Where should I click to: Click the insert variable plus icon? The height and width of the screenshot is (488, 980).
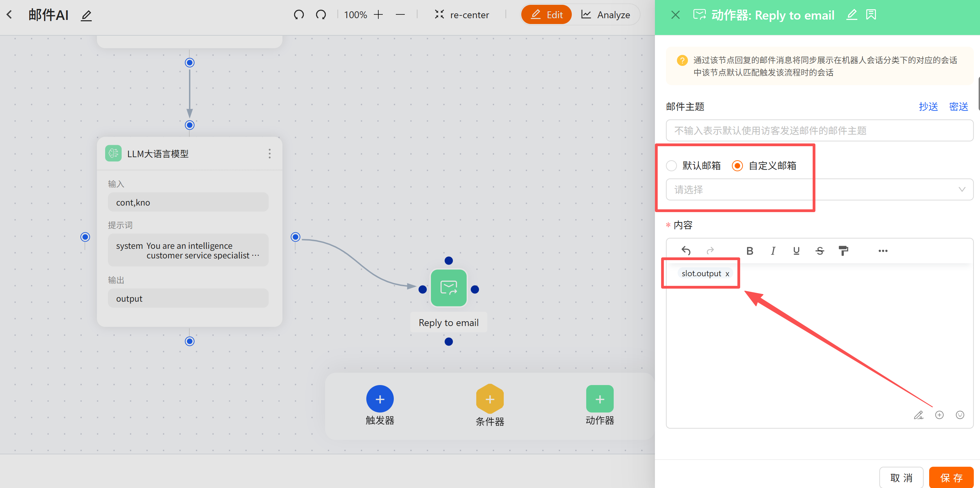tap(939, 415)
